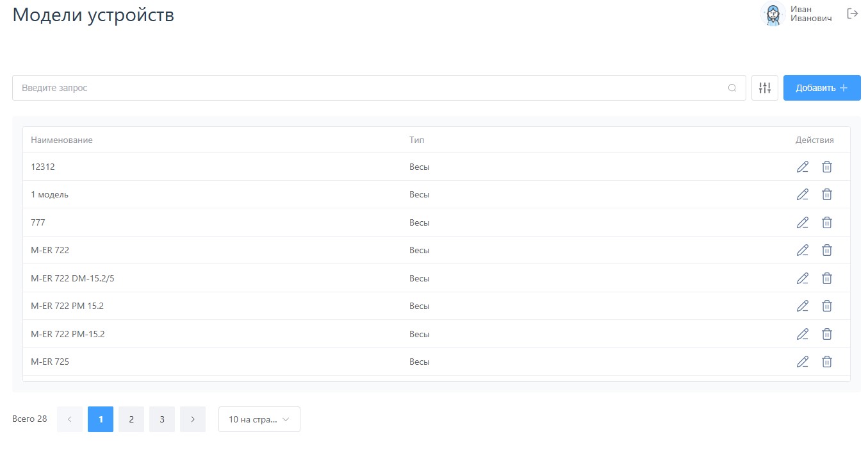Screen dimensions: 868x459
Task: Click trash icon for M-ER 722 row
Action: pyautogui.click(x=827, y=250)
